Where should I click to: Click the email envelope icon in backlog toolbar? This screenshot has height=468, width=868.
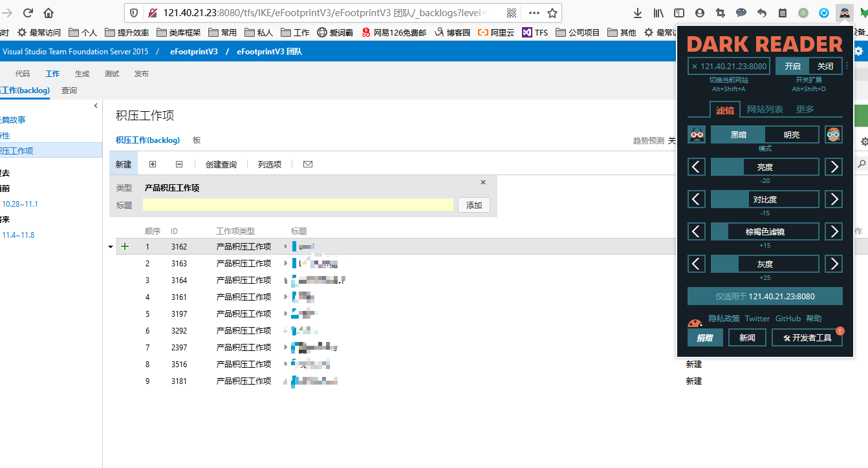point(308,164)
